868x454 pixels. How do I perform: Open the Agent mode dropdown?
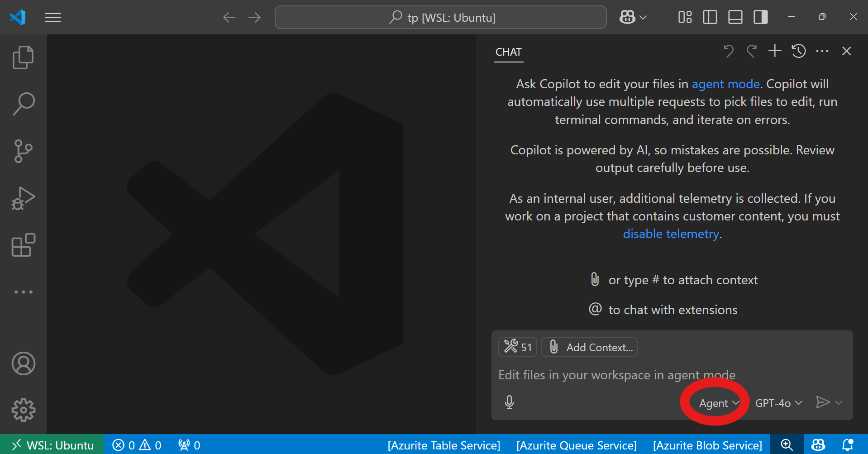coord(719,403)
